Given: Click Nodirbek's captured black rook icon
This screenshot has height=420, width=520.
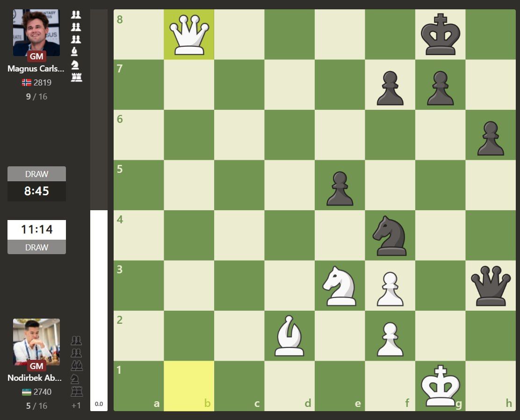Looking at the screenshot, I should (x=77, y=391).
